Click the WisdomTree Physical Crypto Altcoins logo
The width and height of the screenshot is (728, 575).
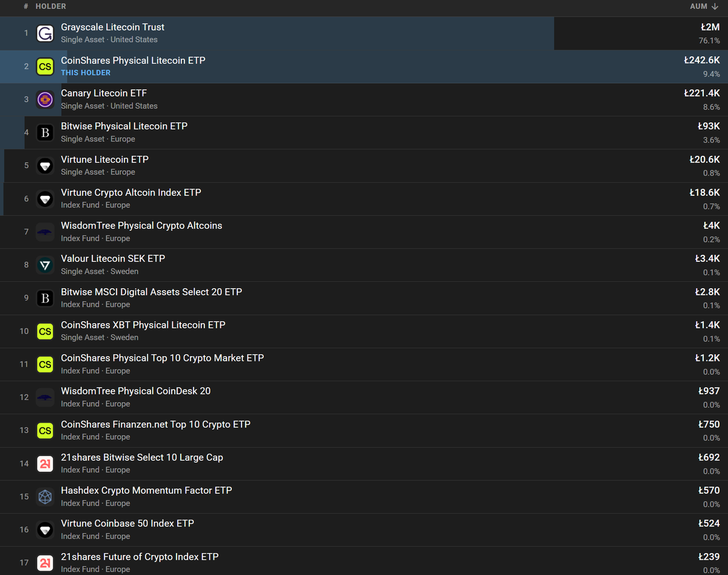(45, 232)
